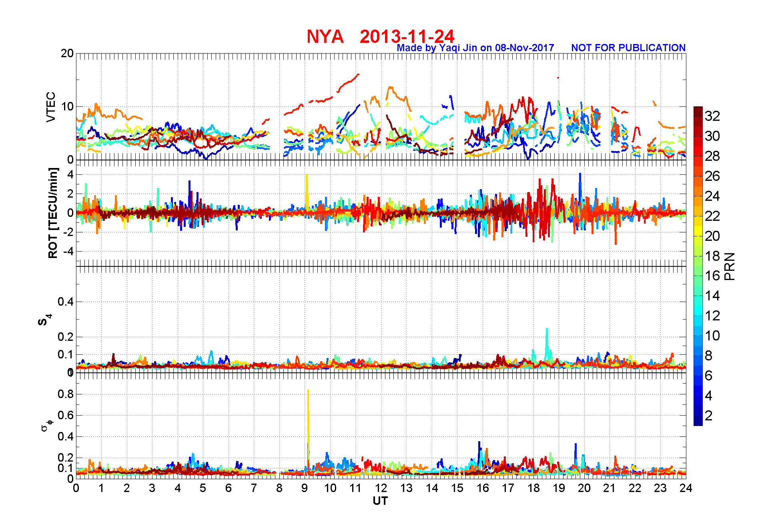Image resolution: width=762 pixels, height=532 pixels.
Task: Click the "ROT [TECU/min]" axis label
Action: [x=53, y=213]
